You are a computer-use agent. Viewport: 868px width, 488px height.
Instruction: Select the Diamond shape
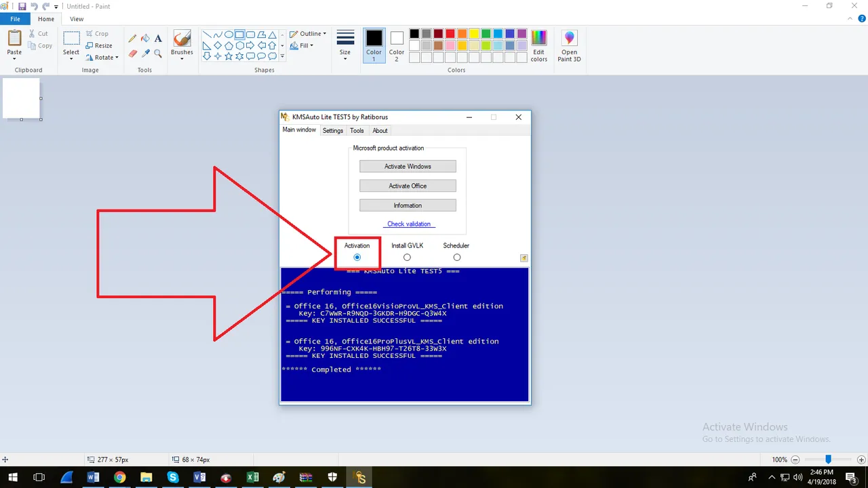click(x=218, y=45)
